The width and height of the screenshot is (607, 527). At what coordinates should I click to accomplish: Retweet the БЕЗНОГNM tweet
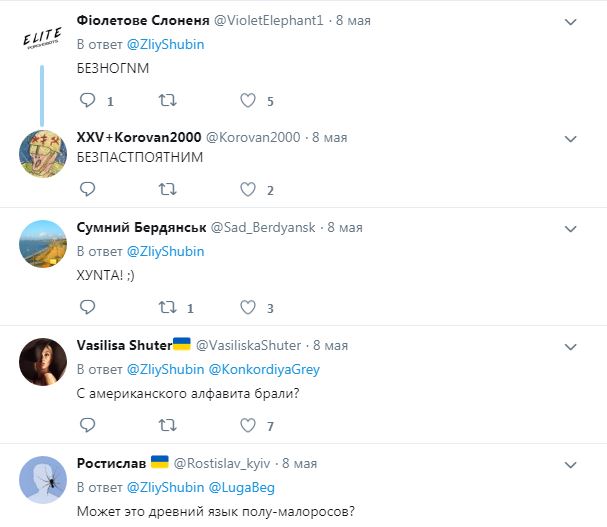pyautogui.click(x=168, y=100)
